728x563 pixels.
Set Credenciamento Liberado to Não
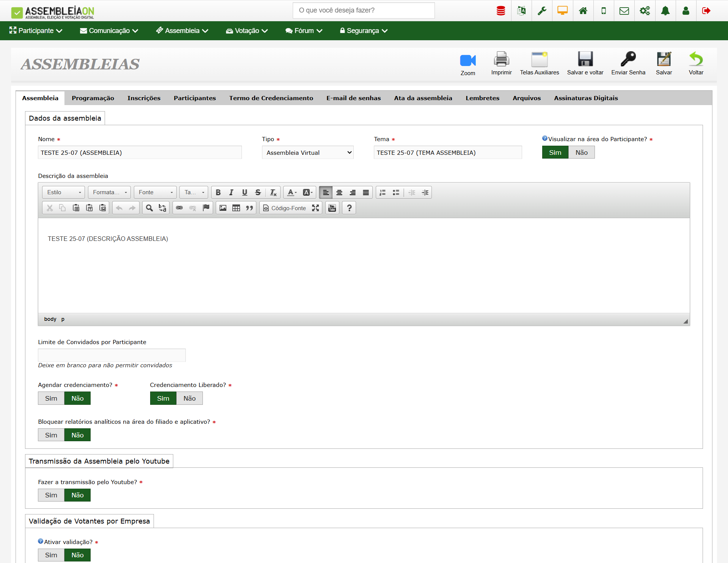pyautogui.click(x=190, y=398)
